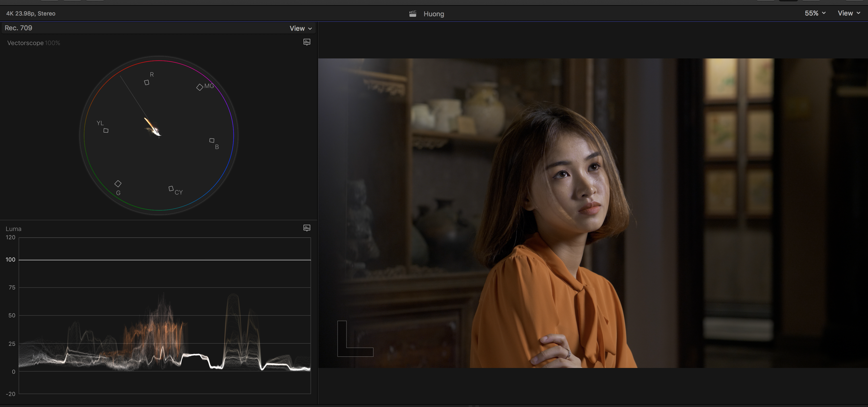Click the 4K 23.98p, Stereo format text
The height and width of the screenshot is (407, 868).
[x=31, y=13]
